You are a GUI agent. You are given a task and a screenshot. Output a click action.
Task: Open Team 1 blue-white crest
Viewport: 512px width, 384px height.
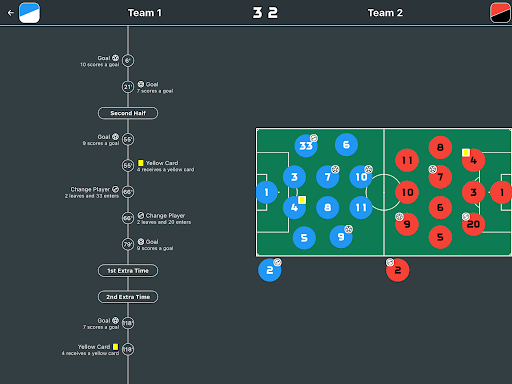coord(29,13)
